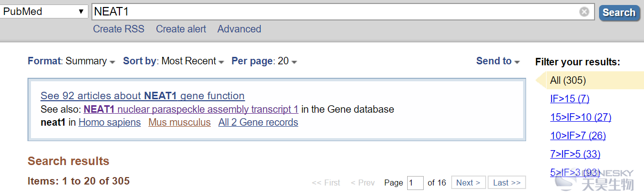The width and height of the screenshot is (644, 195).
Task: Filter results by 7>IF>5 (33)
Action: click(x=575, y=154)
